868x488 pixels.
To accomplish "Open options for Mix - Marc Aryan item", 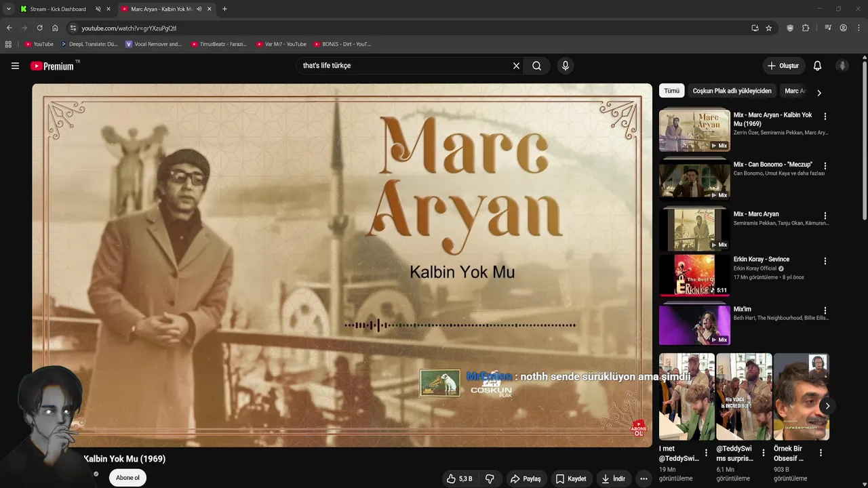I will click(825, 216).
